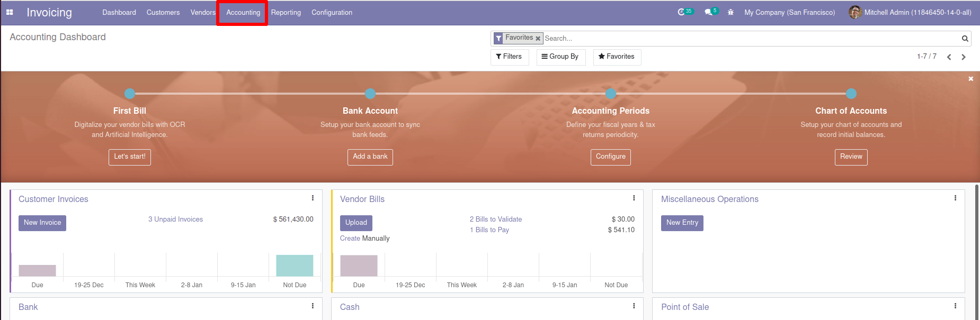Open Cash card kebab menu
This screenshot has width=980, height=320.
tap(634, 306)
